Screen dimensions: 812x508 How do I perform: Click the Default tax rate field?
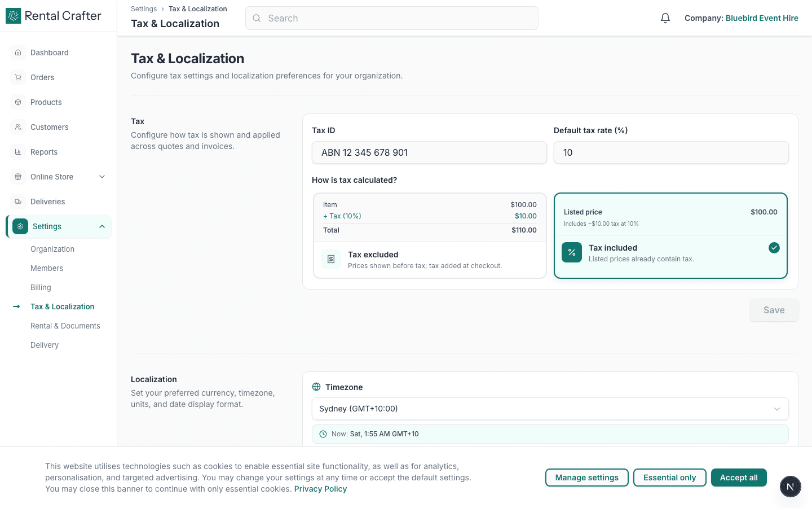click(x=671, y=152)
